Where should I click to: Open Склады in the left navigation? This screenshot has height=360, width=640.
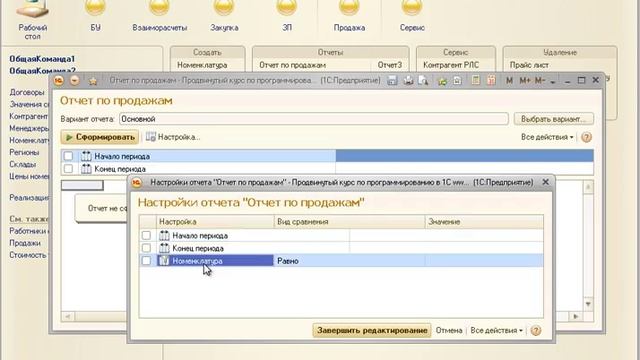coord(22,164)
